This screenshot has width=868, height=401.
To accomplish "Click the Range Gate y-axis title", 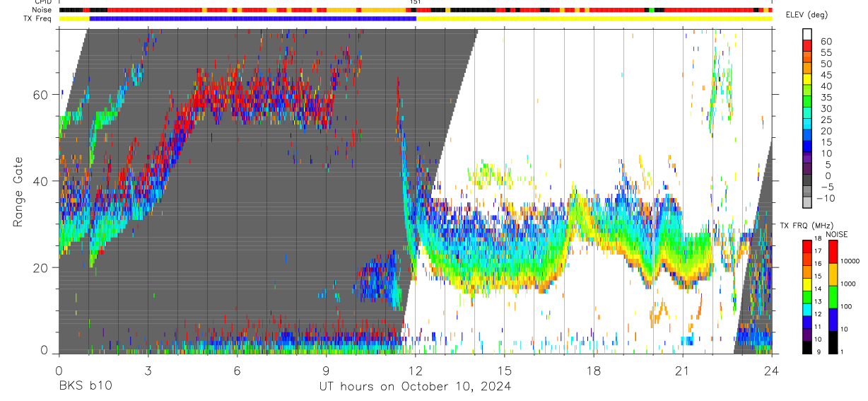I will (18, 192).
